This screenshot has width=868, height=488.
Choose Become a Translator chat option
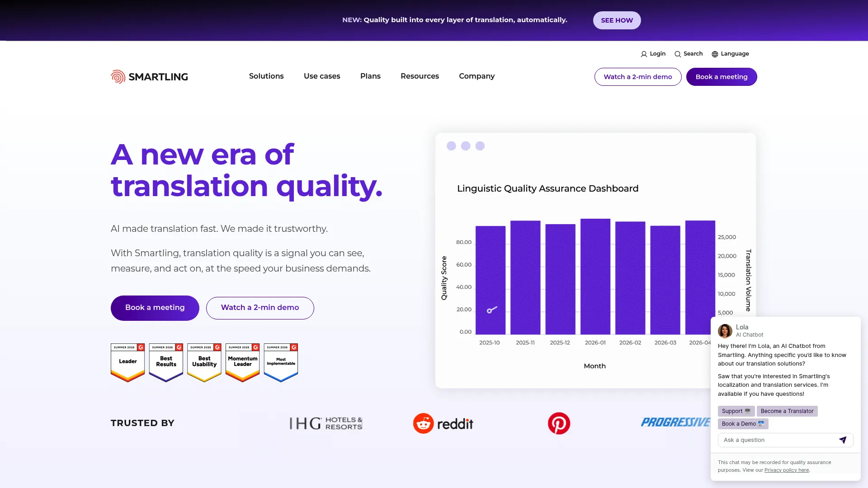tap(787, 411)
